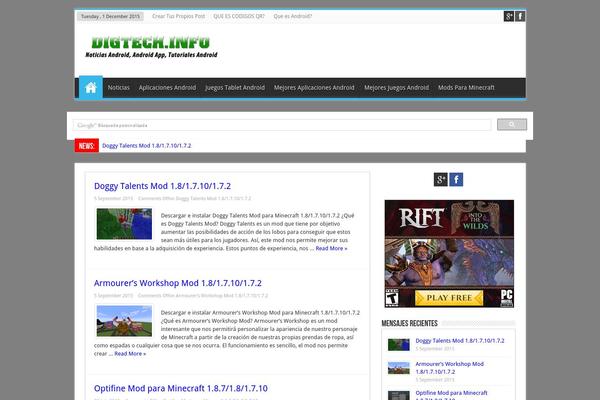Visit Facebook icon in sidebar
Screen dimensions: 600x400
[456, 180]
